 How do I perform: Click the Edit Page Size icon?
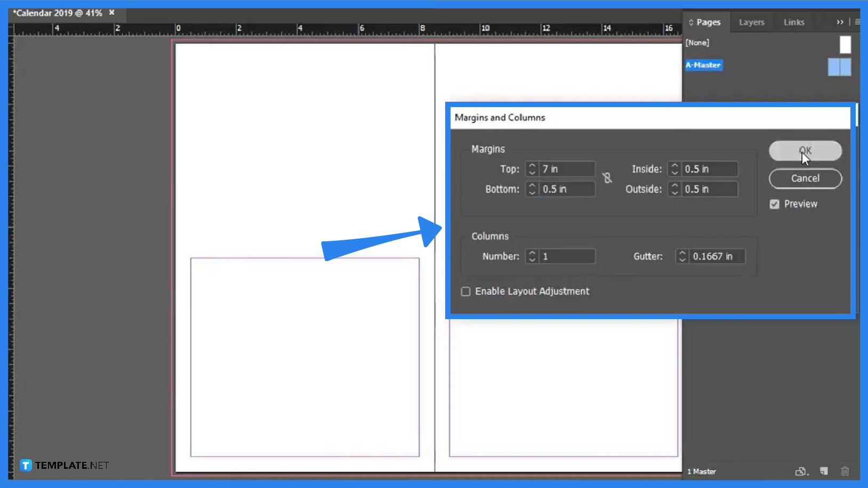tap(802, 471)
